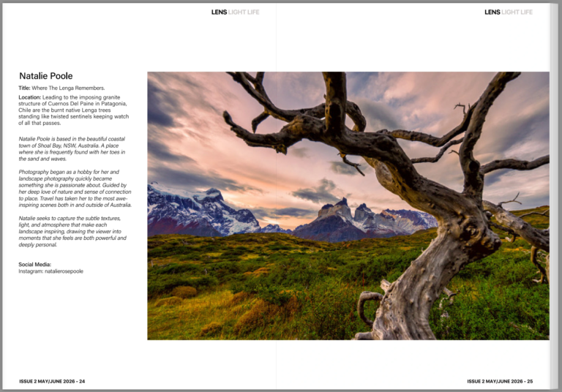Click the paragraph about Shoal Bay, NSW
562x392 pixels.
[72, 148]
